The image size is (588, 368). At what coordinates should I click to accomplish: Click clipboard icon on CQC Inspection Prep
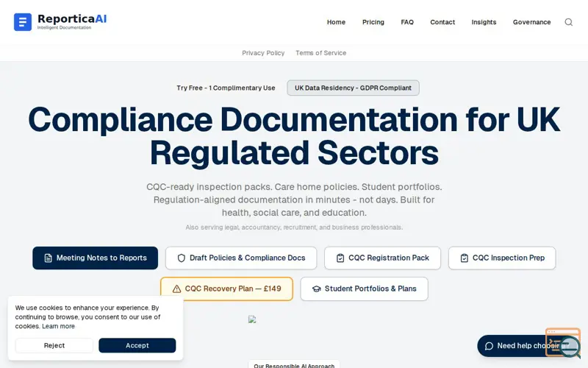click(465, 258)
